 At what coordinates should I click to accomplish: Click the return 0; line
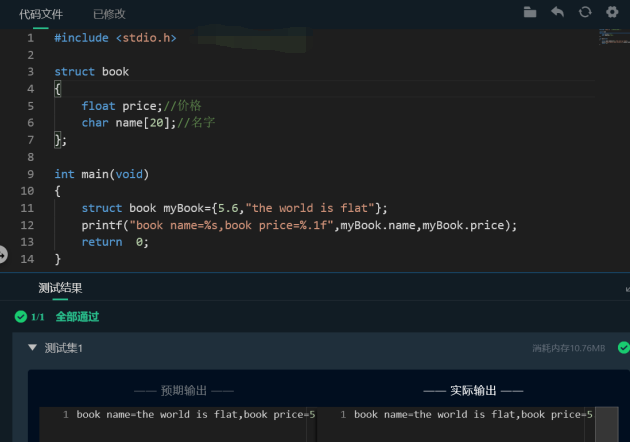click(x=115, y=242)
